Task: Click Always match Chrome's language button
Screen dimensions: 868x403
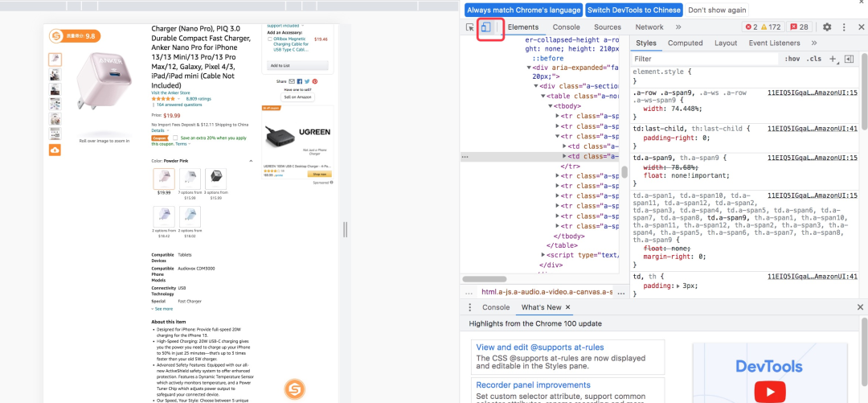Action: [524, 10]
